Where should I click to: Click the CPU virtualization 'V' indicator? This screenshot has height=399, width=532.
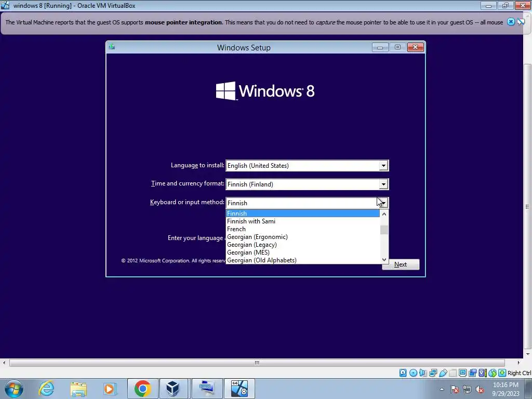482,373
